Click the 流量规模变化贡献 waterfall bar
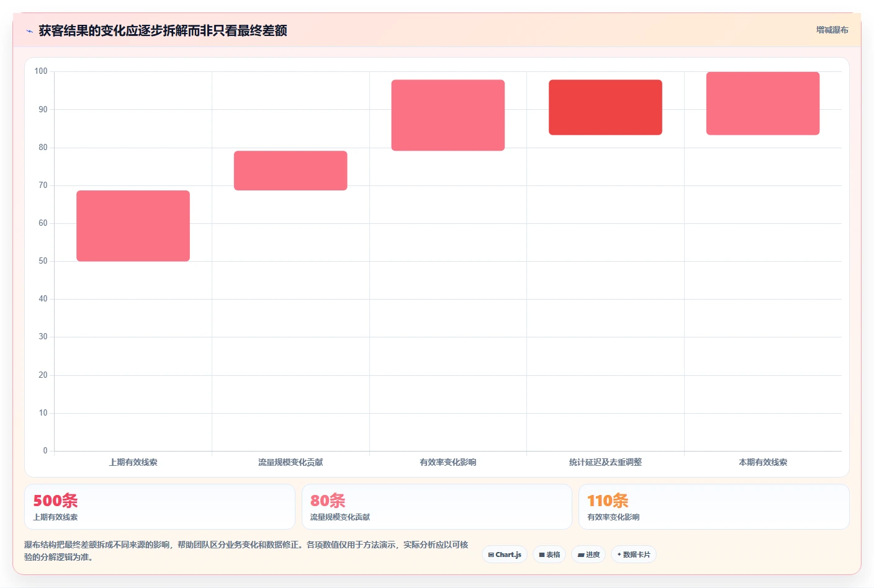Image resolution: width=874 pixels, height=588 pixels. click(291, 171)
